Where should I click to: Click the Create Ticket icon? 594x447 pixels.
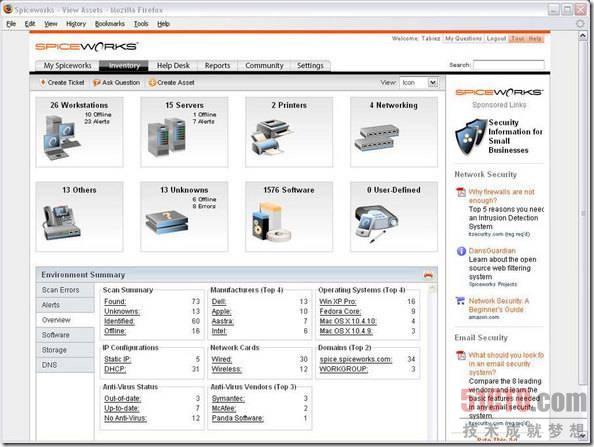coord(43,83)
